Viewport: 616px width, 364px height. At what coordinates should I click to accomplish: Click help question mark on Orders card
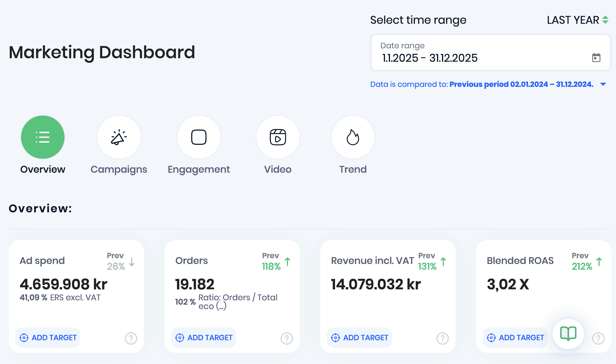(287, 338)
